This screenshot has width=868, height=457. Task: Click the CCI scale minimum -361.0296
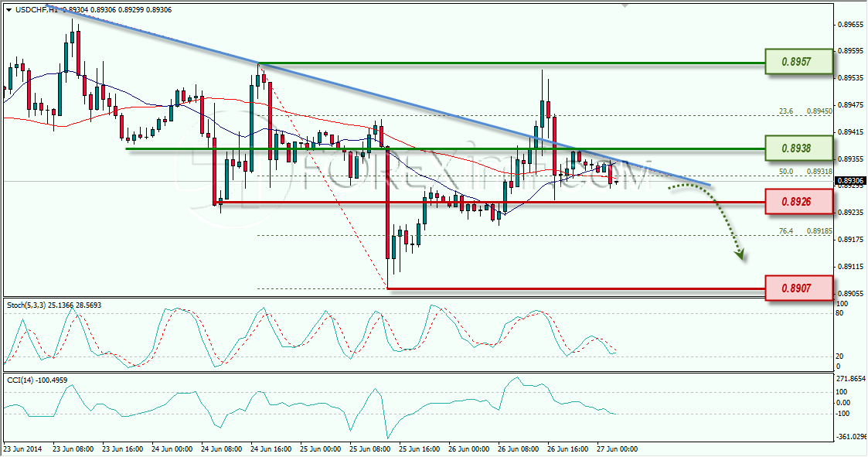[x=852, y=438]
